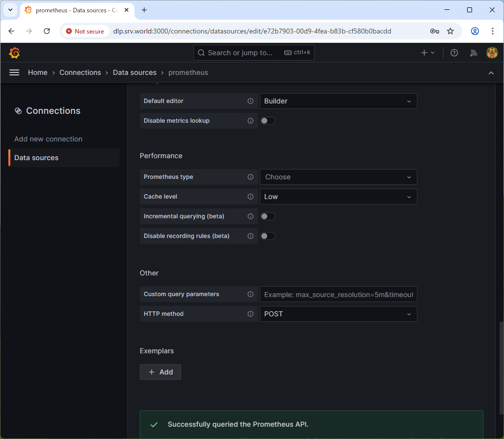Toggle Disable recording rules (beta) switch
This screenshot has height=439, width=504.
(268, 236)
